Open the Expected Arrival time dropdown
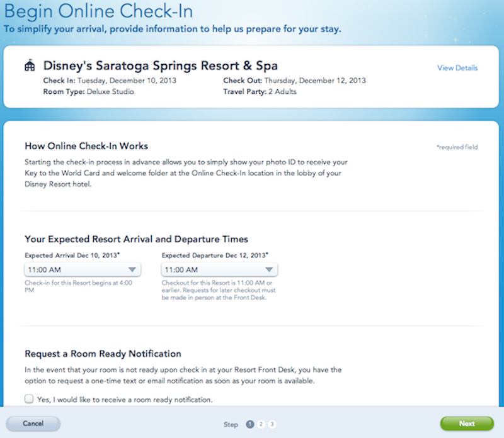The width and height of the screenshot is (504, 438). click(83, 270)
